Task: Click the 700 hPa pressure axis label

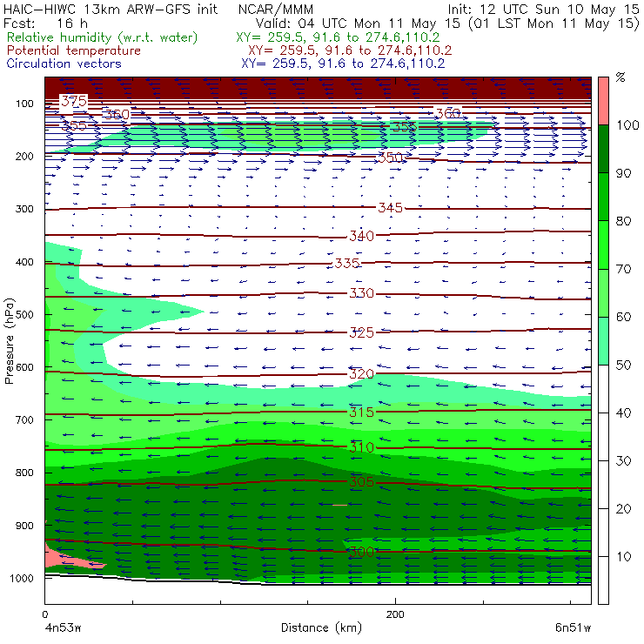Action: coord(24,419)
